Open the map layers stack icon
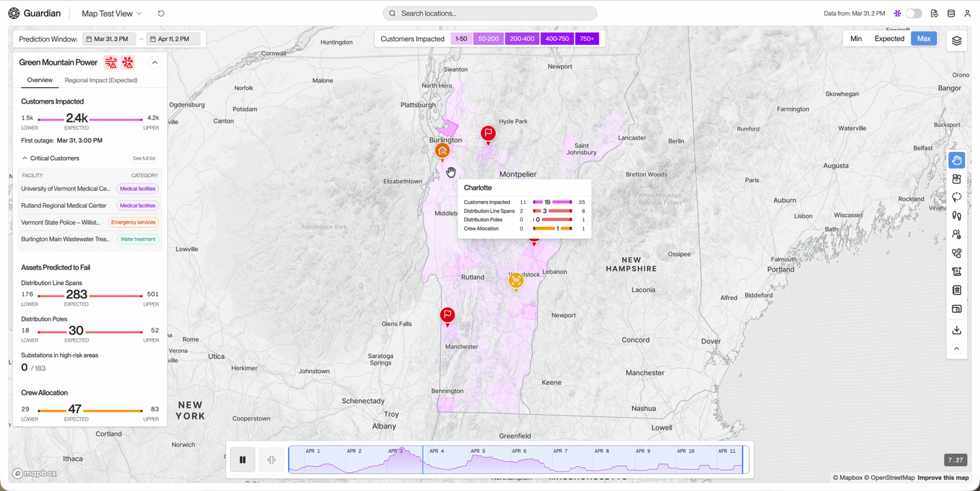The height and width of the screenshot is (491, 980). tap(957, 41)
